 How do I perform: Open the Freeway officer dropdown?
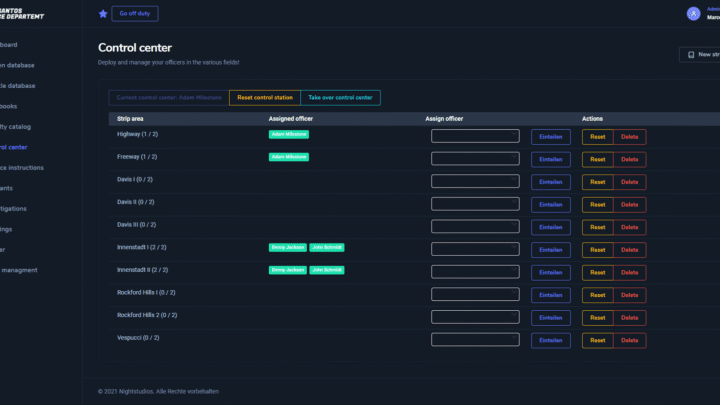475,158
